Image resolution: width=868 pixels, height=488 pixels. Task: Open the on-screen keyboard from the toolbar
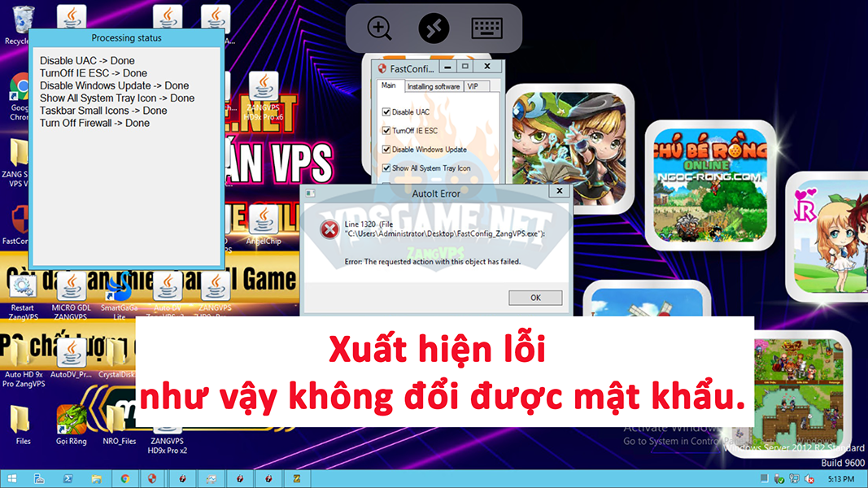(x=486, y=28)
